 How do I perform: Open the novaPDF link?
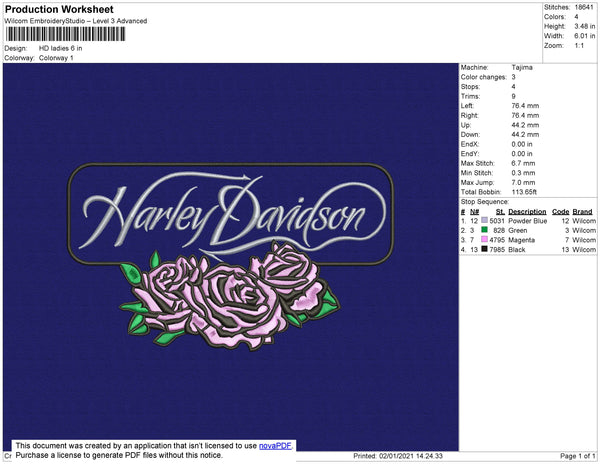point(275,446)
